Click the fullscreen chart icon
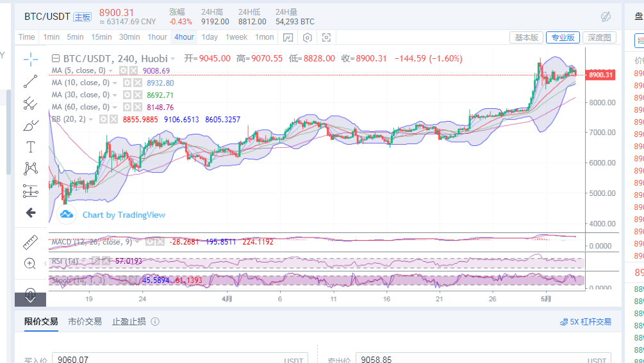Viewport: 644px width, 363px height. point(326,38)
